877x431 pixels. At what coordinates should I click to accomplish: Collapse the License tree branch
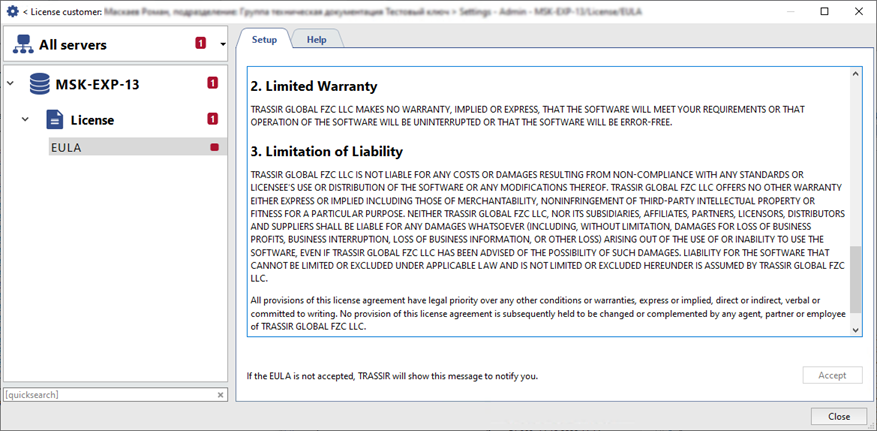click(26, 120)
